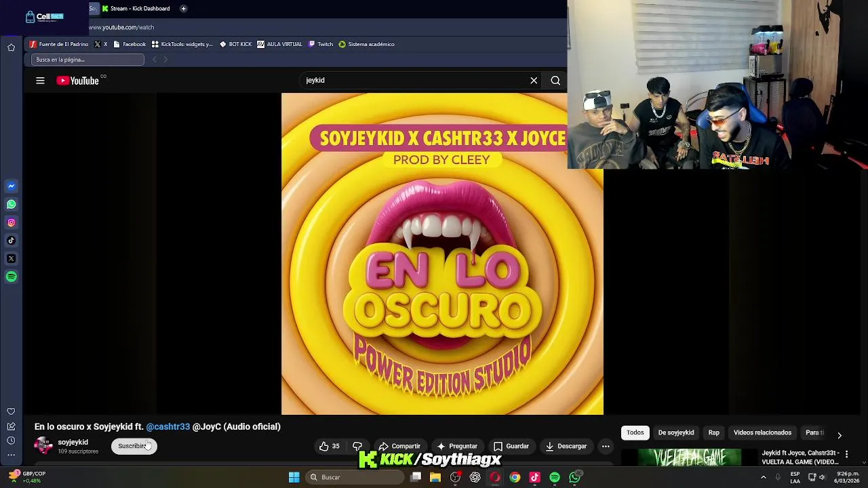868x488 pixels.
Task: Open Spotify in the Opera sidebar
Action: (11, 277)
